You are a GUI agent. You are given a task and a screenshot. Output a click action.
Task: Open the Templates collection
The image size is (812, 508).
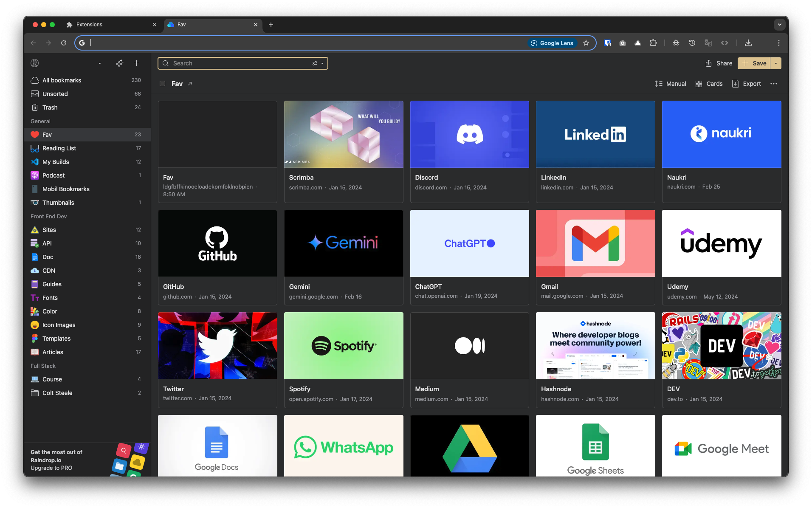(x=87, y=339)
